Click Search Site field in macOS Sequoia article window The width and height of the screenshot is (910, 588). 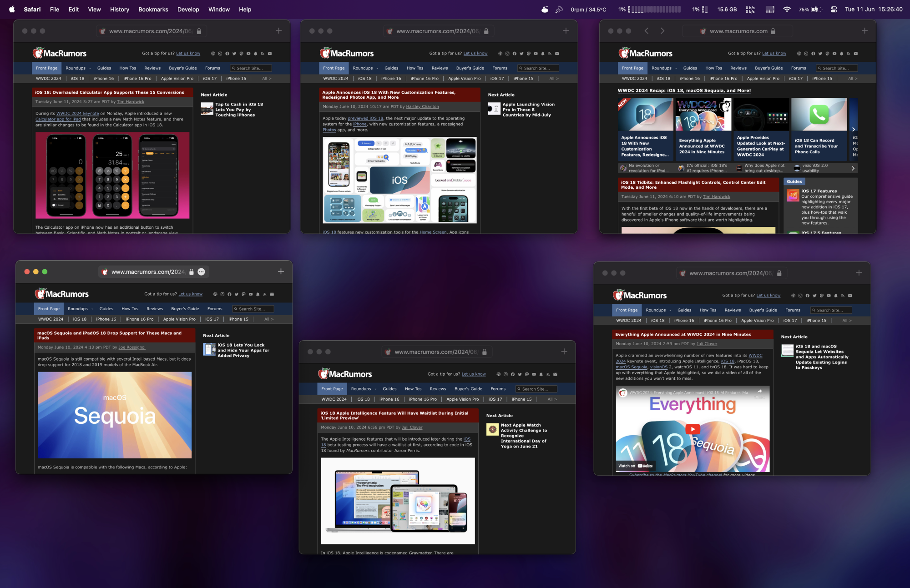pyautogui.click(x=253, y=309)
